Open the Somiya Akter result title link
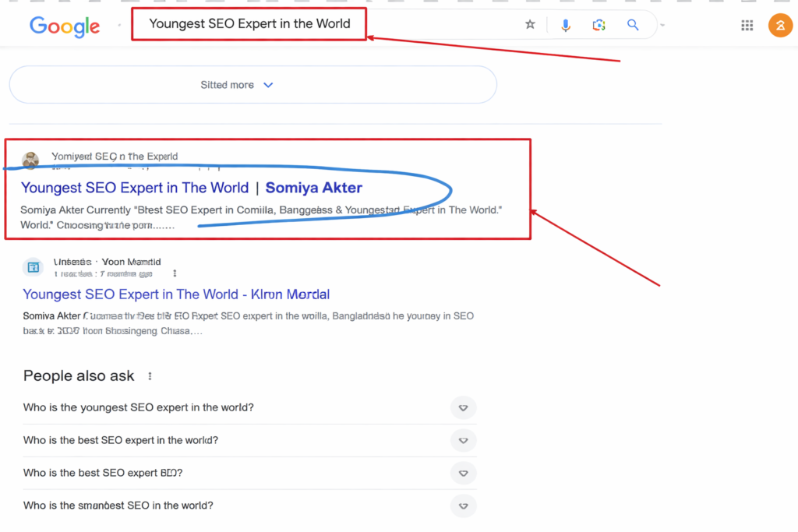 191,188
